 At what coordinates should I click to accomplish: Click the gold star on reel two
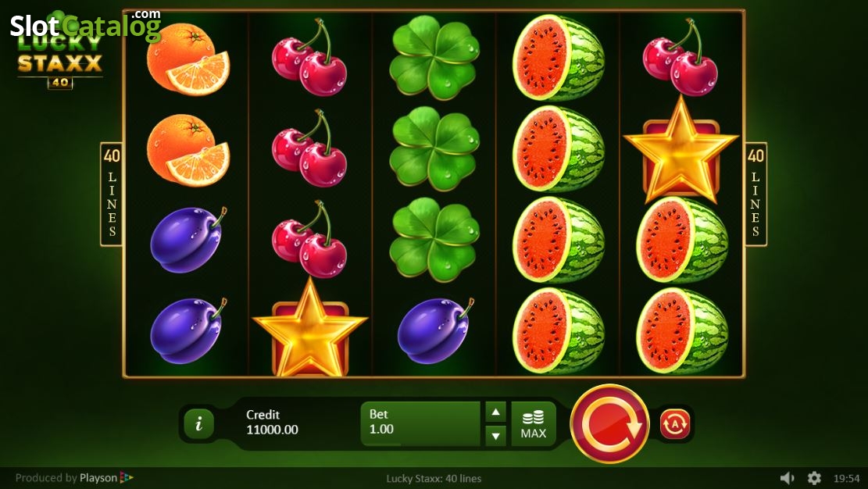click(310, 330)
